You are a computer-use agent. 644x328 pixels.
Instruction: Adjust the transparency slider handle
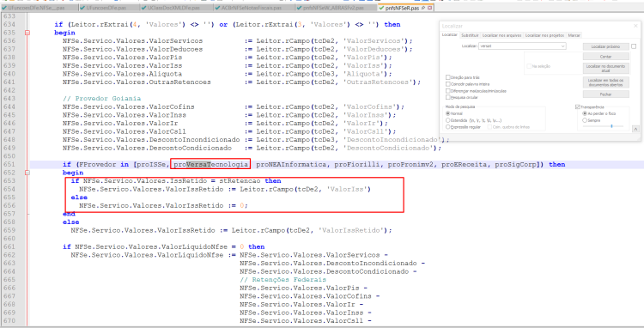tap(611, 126)
